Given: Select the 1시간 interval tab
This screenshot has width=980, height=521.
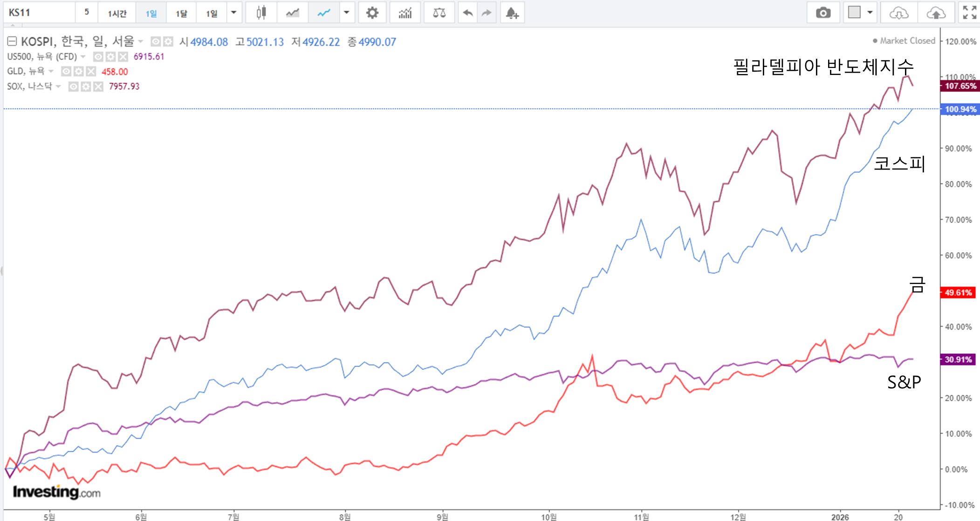Looking at the screenshot, I should click(117, 13).
